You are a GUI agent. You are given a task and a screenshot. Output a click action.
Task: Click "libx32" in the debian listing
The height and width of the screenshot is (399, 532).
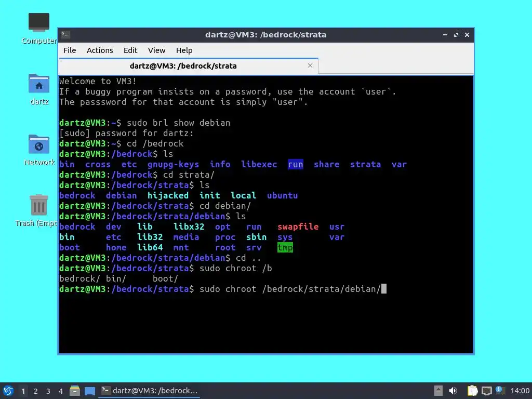pos(189,227)
